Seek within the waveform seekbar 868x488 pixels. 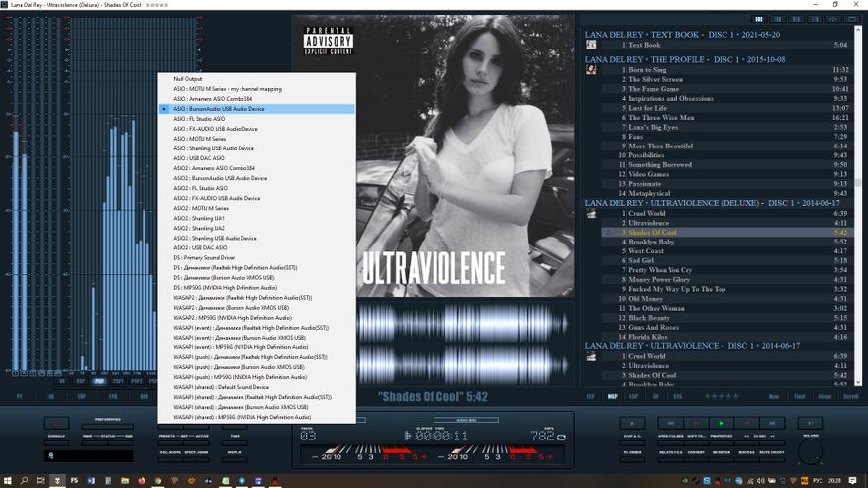click(x=464, y=343)
